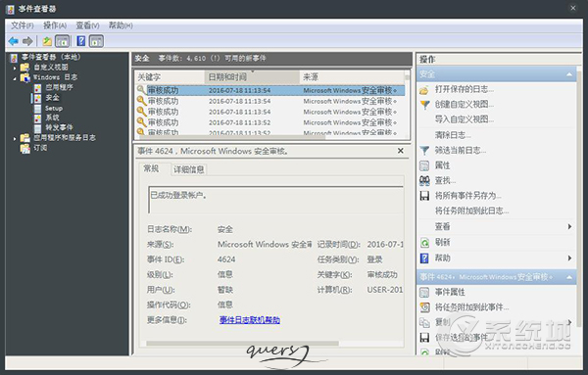Click the 属性 sheet icon
The width and height of the screenshot is (588, 375).
coord(424,165)
